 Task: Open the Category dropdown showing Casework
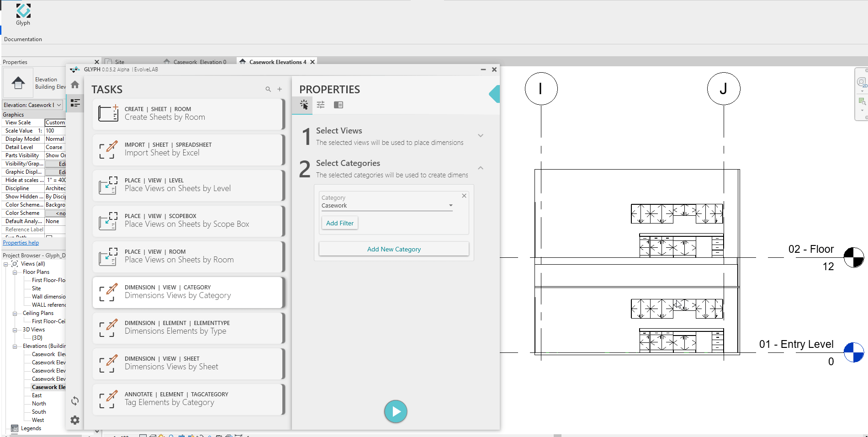(x=387, y=206)
